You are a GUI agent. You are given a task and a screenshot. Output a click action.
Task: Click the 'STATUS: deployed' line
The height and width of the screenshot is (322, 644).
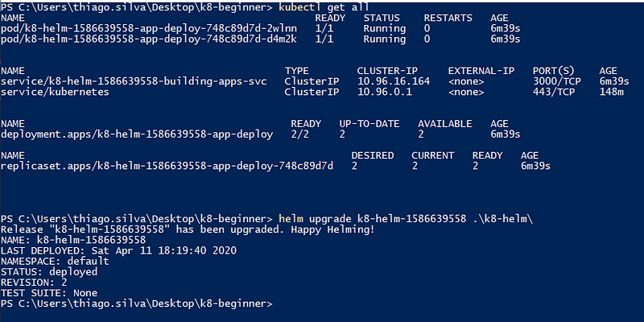(49, 272)
